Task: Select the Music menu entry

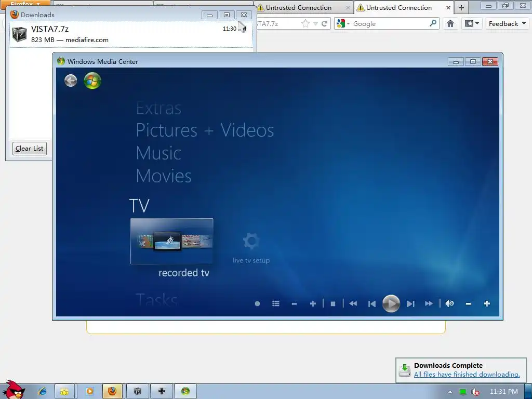Action: pos(158,153)
